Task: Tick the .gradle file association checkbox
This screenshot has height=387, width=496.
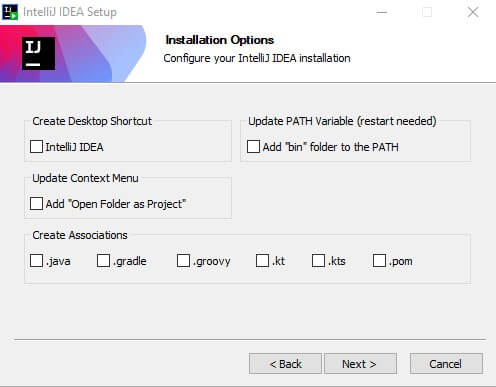Action: pyautogui.click(x=103, y=260)
